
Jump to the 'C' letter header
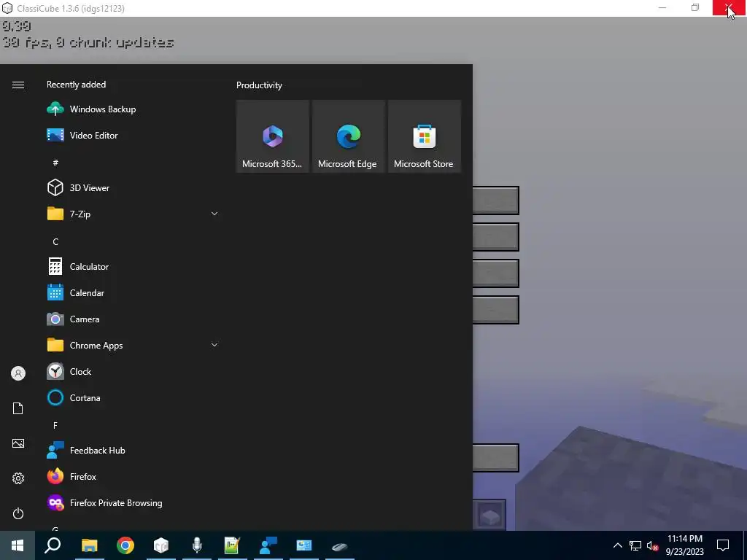tap(55, 242)
